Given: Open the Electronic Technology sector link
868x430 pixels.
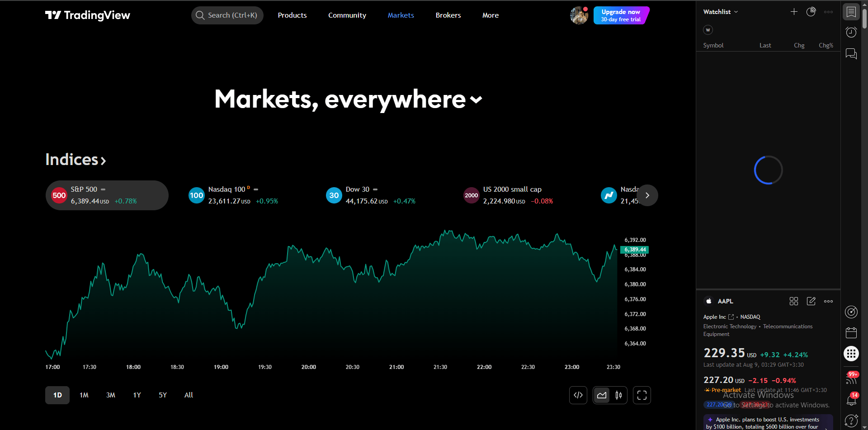Looking at the screenshot, I should [730, 326].
